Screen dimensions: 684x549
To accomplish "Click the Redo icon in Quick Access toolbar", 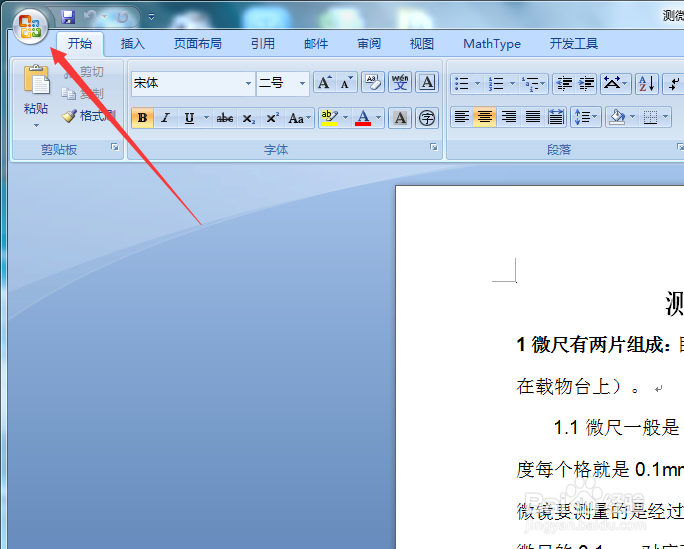I will coord(123,17).
